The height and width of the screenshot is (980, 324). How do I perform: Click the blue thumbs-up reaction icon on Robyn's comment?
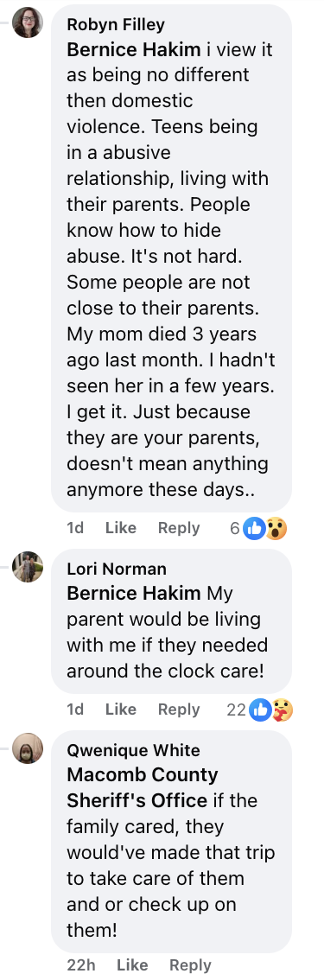tap(254, 528)
